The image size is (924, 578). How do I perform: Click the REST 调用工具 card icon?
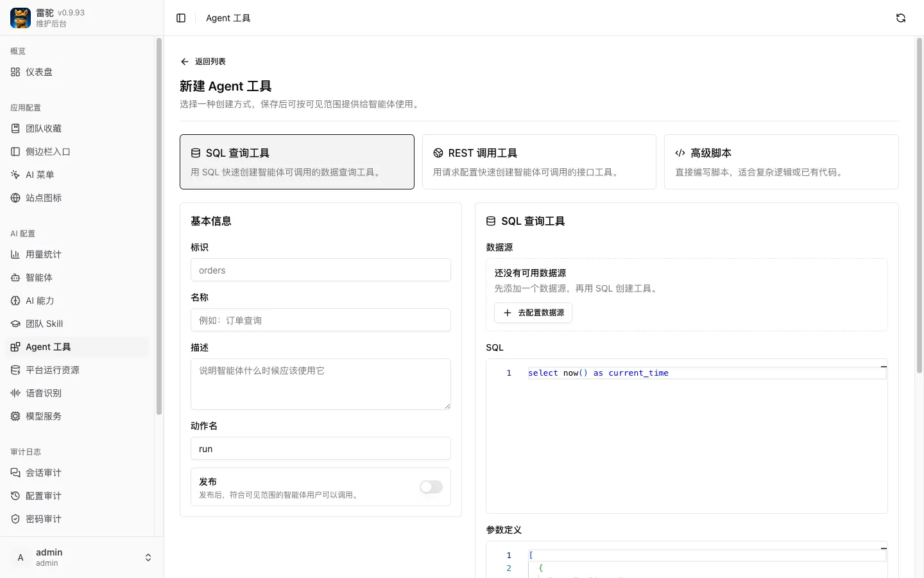[438, 153]
